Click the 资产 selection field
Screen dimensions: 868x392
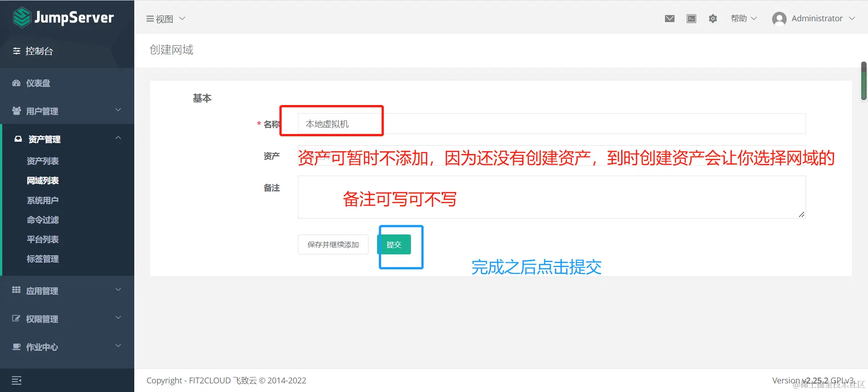coord(552,155)
